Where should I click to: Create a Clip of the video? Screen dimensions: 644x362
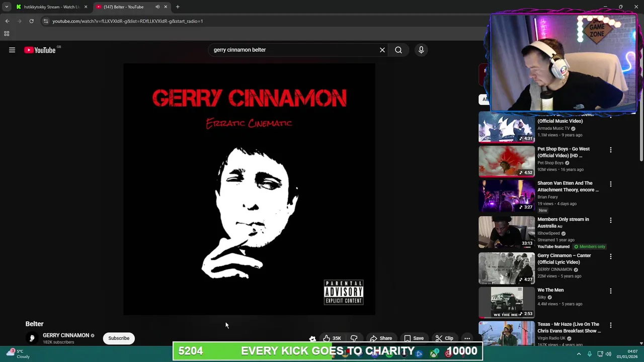(x=444, y=338)
